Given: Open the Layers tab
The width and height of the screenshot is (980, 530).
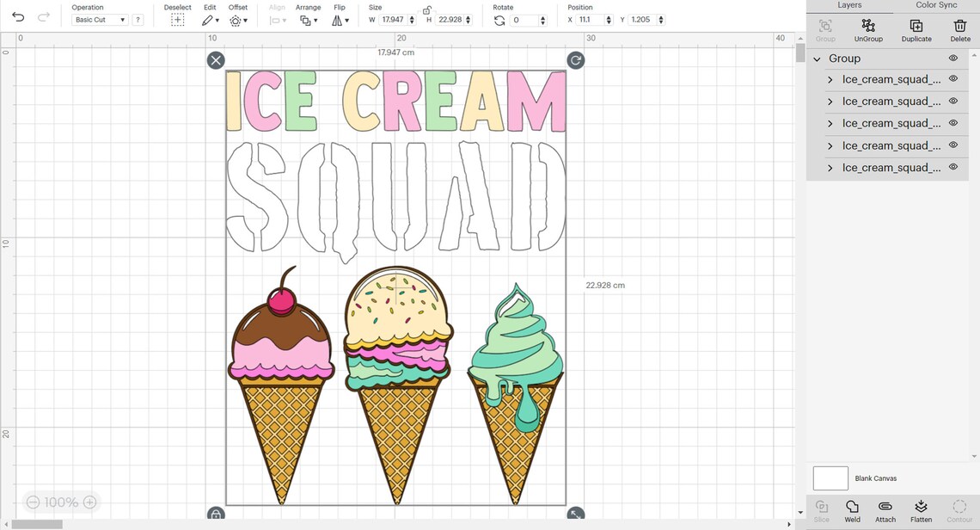Looking at the screenshot, I should click(849, 5).
